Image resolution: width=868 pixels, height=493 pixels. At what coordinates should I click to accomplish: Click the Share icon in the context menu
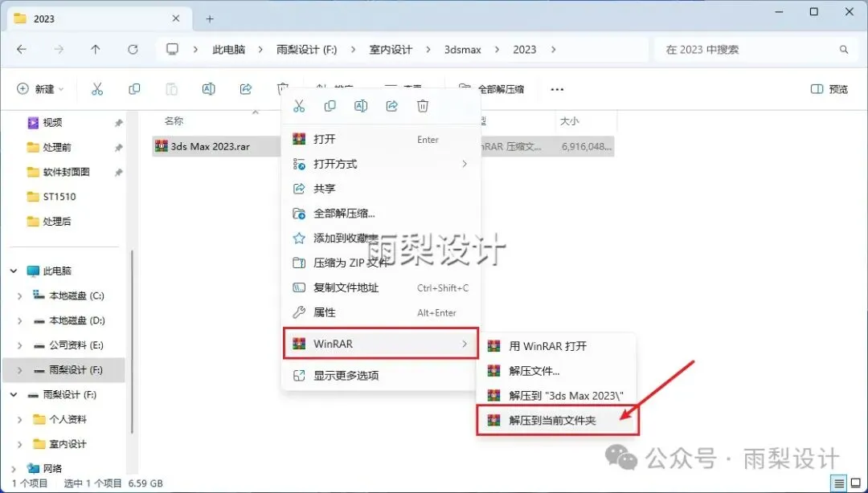[392, 106]
